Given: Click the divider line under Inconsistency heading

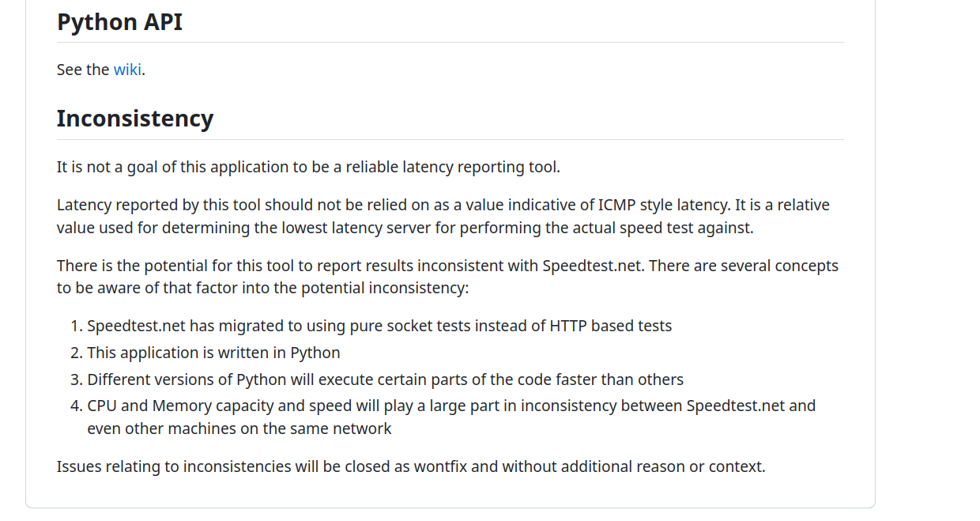Looking at the screenshot, I should pos(450,139).
